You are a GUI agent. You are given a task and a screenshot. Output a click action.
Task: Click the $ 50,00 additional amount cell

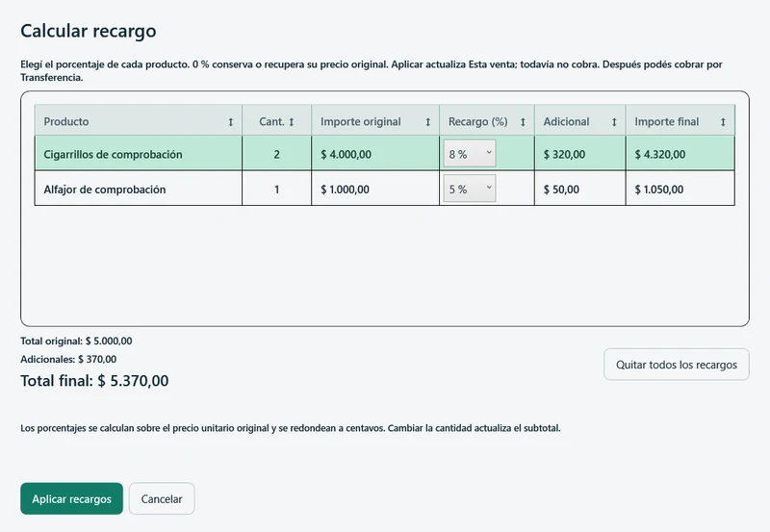[580, 189]
